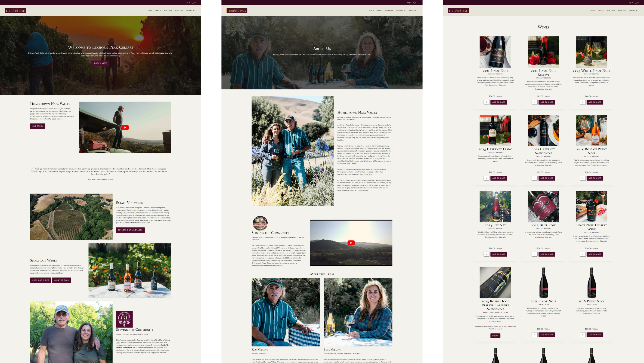This screenshot has height=363, width=644.
Task: Click the Explore Our Vineyards button
Action: 130,230
